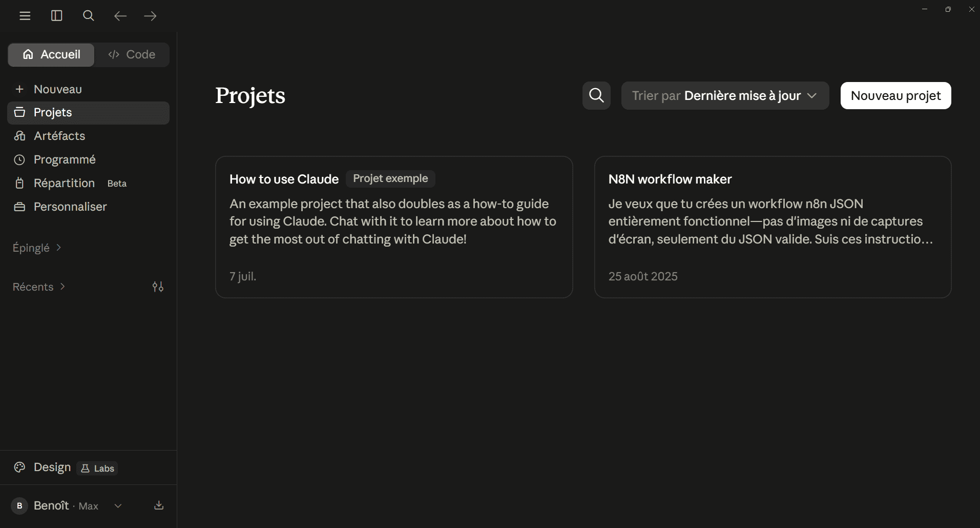Click the briefcase icon beside Personnaliser
Screen dimensions: 980x528
coord(19,207)
